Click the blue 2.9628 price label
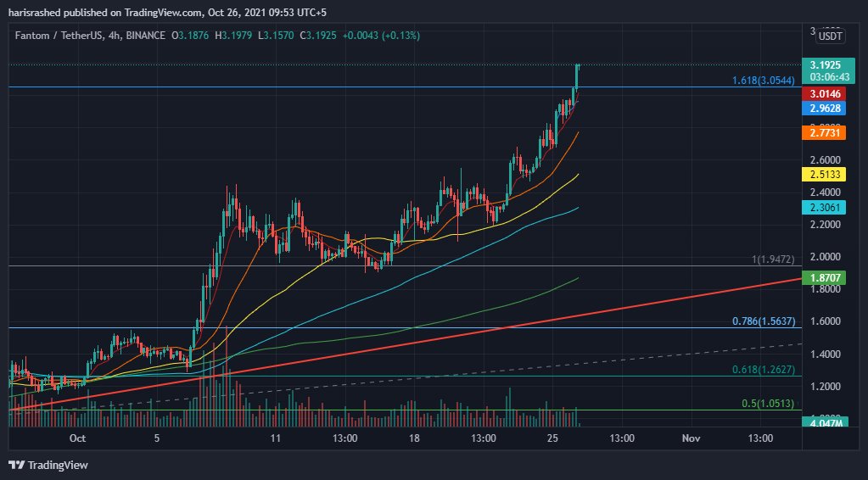Screen dimensions: 868x480 (x=825, y=109)
